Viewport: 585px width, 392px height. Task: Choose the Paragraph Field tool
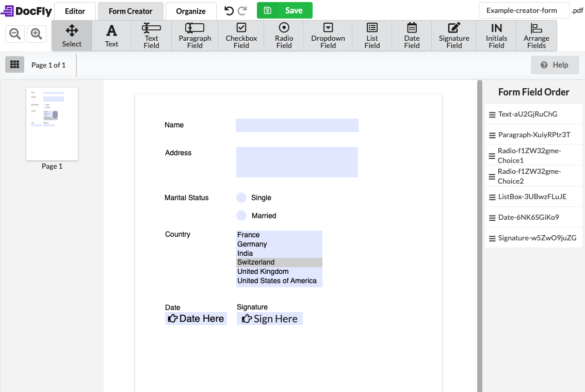coord(194,35)
